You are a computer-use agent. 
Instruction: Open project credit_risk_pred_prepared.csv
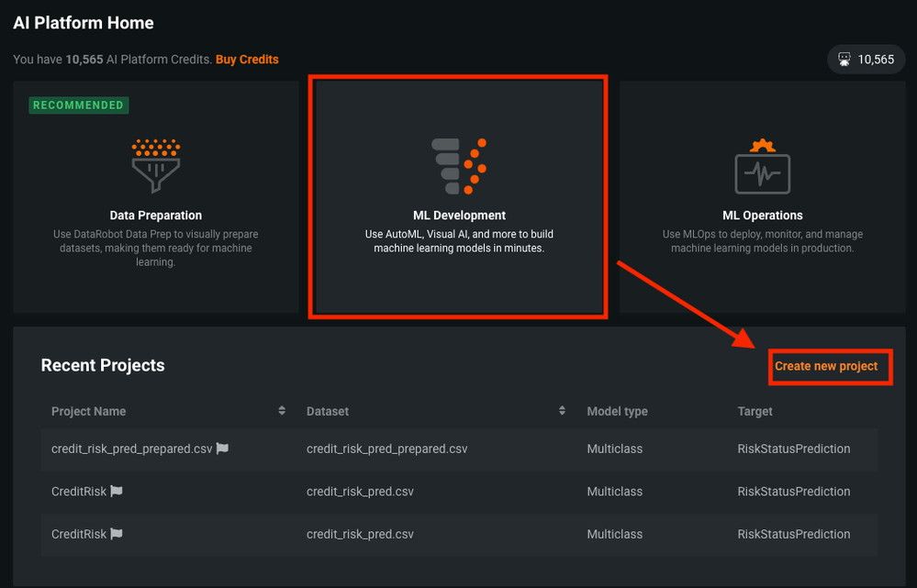point(131,449)
